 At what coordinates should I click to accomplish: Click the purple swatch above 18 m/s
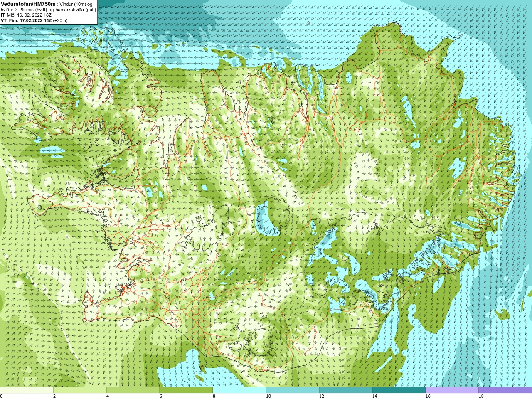pos(505,390)
